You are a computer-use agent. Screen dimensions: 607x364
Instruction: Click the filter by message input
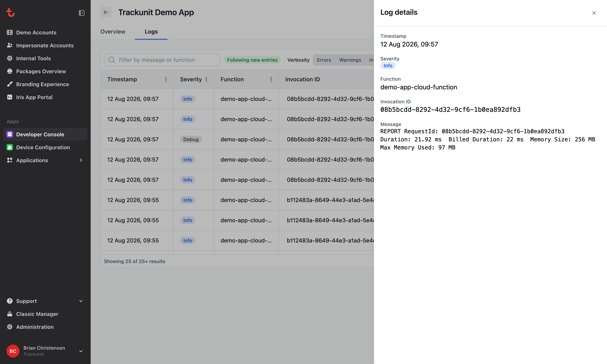[162, 60]
